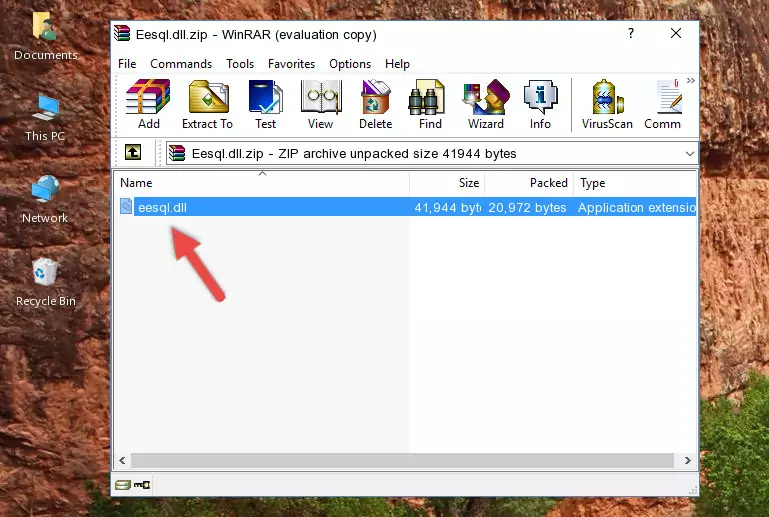The height and width of the screenshot is (517, 769).
Task: Open the Options menu
Action: click(x=350, y=64)
